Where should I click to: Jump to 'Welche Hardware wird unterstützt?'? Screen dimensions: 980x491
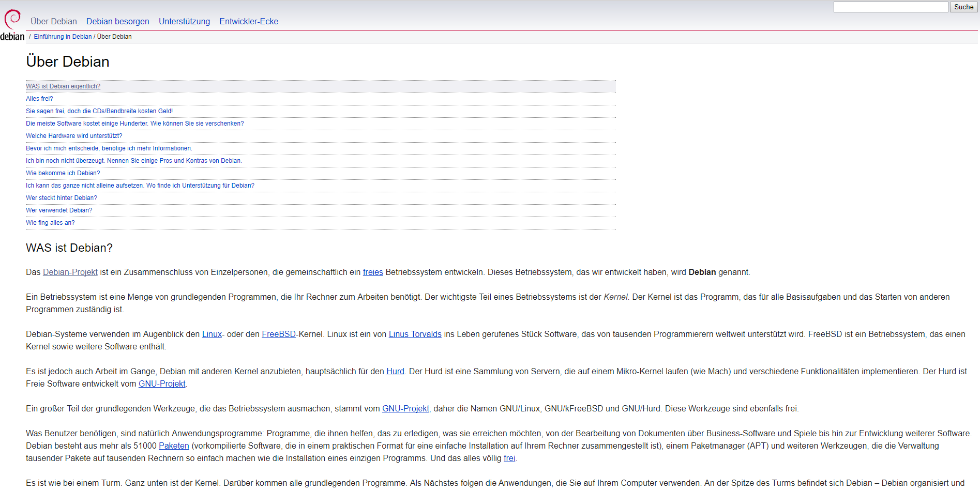[74, 136]
